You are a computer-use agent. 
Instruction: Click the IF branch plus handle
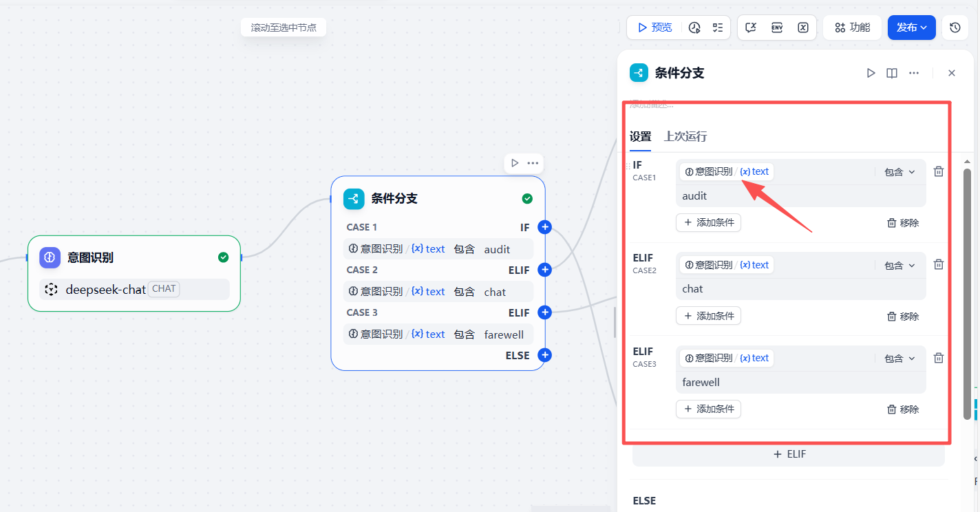544,227
